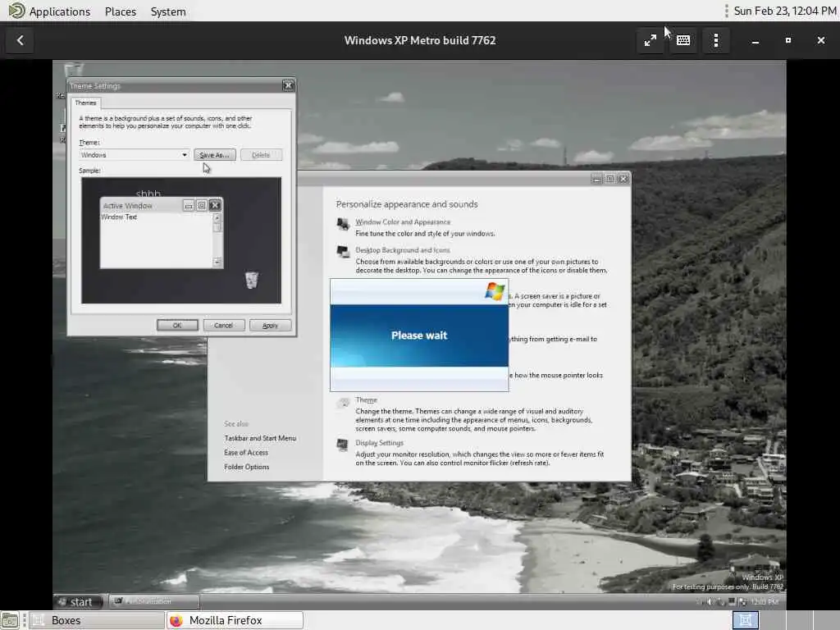Go back using the Boxes back arrow
Image resolution: width=840 pixels, height=630 pixels.
20,40
